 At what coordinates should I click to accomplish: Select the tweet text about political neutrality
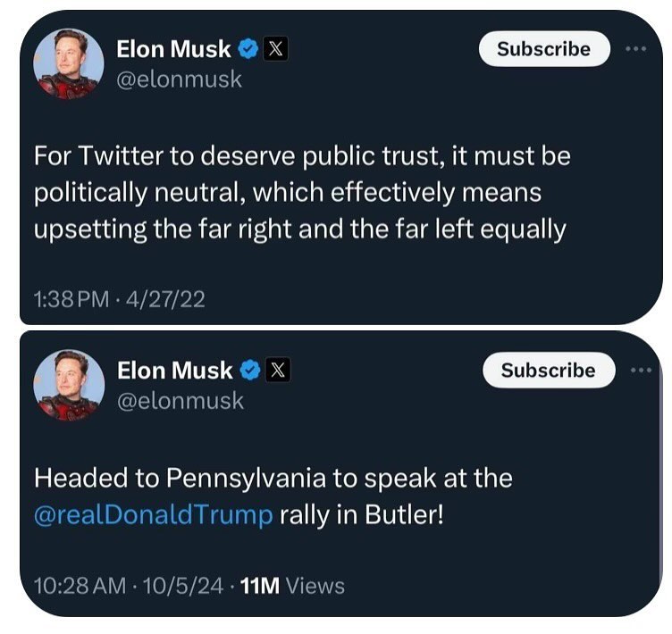click(300, 193)
